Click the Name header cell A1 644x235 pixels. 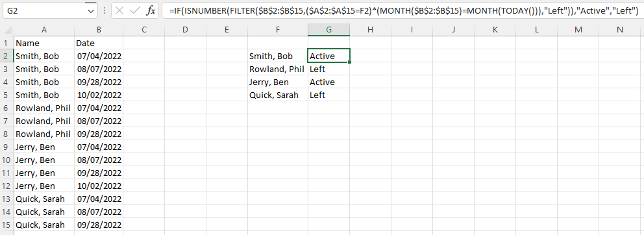pos(44,43)
